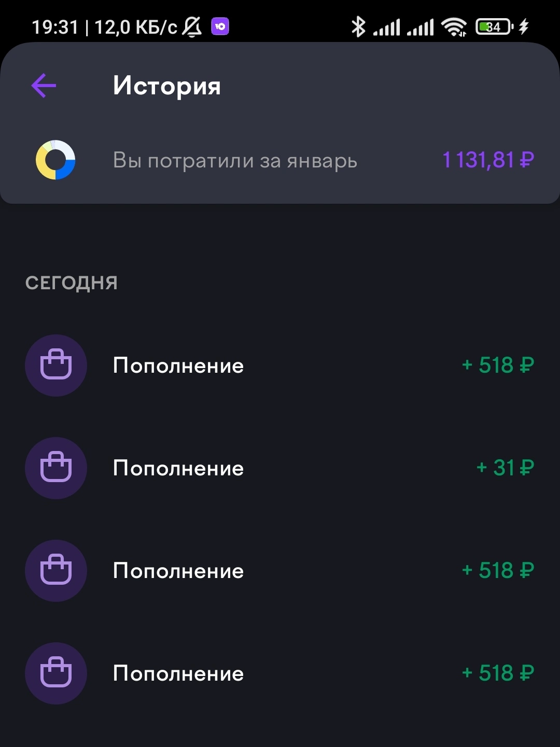Tap the 'История' screen title

point(167,86)
